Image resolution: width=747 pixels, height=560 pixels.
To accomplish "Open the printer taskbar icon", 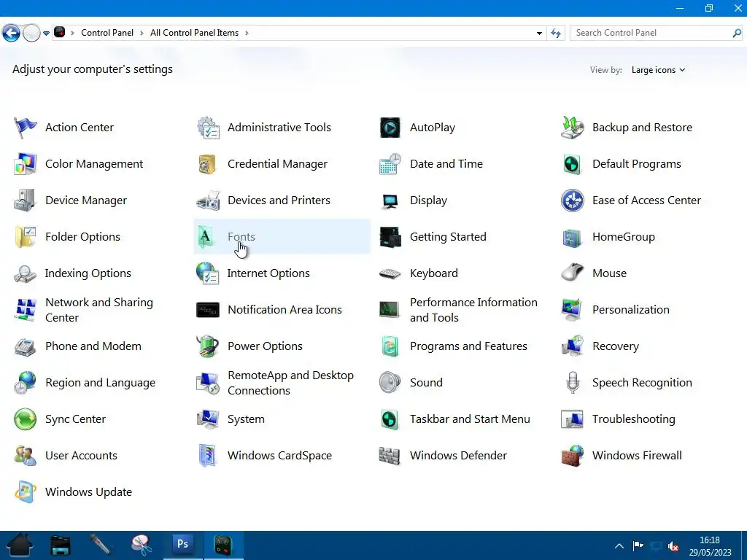I will [x=61, y=545].
